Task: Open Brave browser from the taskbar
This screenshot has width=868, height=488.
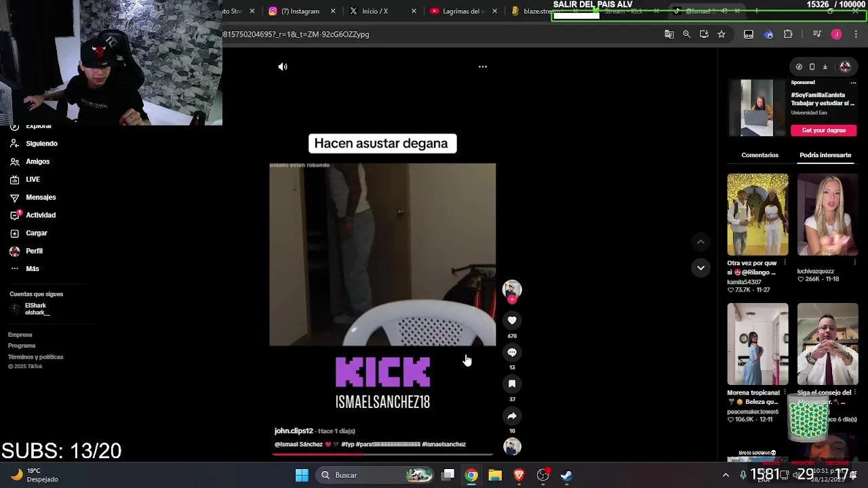Action: coord(519,475)
